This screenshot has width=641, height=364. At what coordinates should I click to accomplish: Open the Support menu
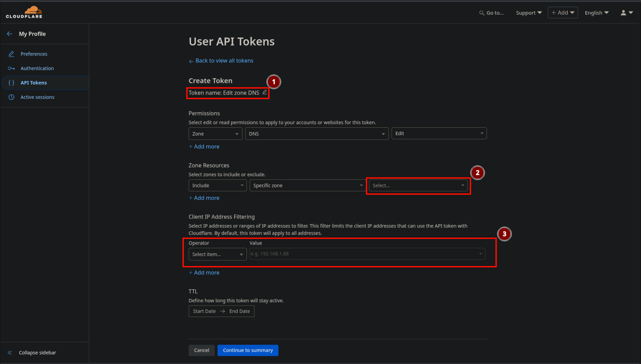click(x=529, y=13)
